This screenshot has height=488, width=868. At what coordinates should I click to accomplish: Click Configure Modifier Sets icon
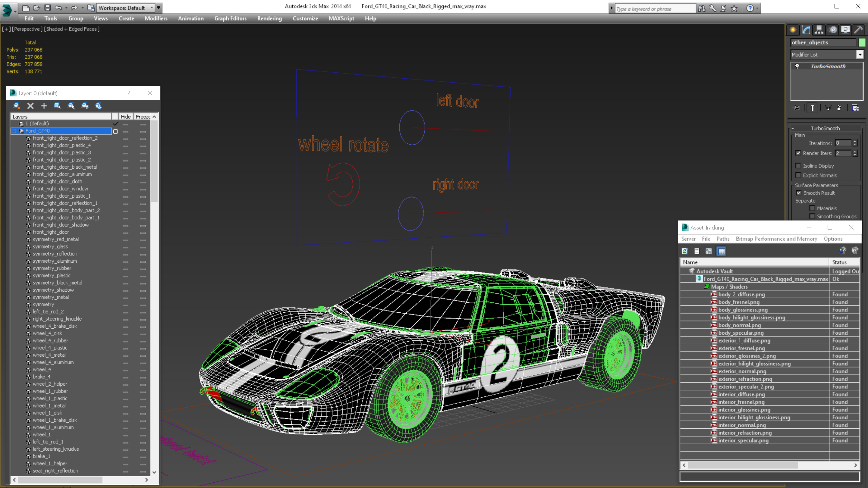coord(855,108)
